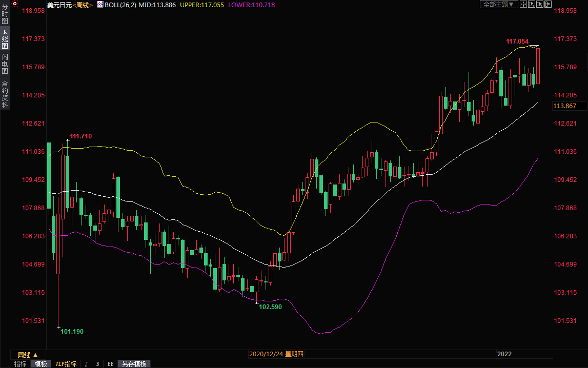The width and height of the screenshot is (588, 368).
Task: Switch to the 指标 bottom tab
Action: [x=21, y=364]
